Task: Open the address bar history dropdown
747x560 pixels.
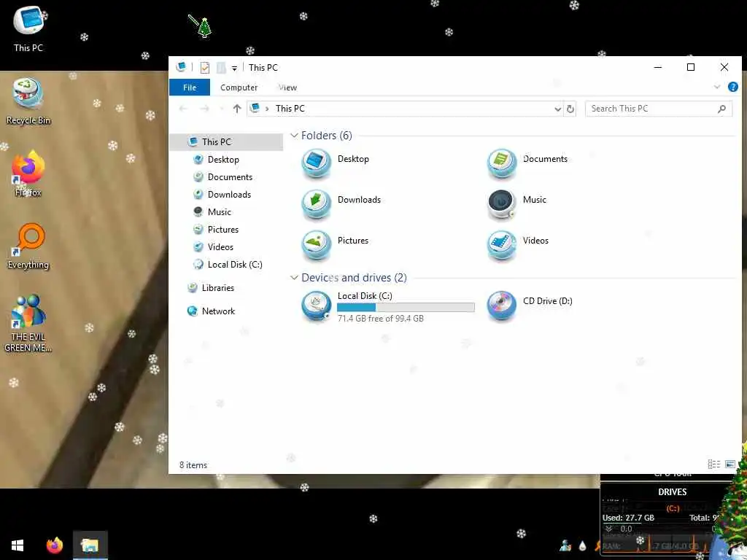Action: pyautogui.click(x=557, y=109)
